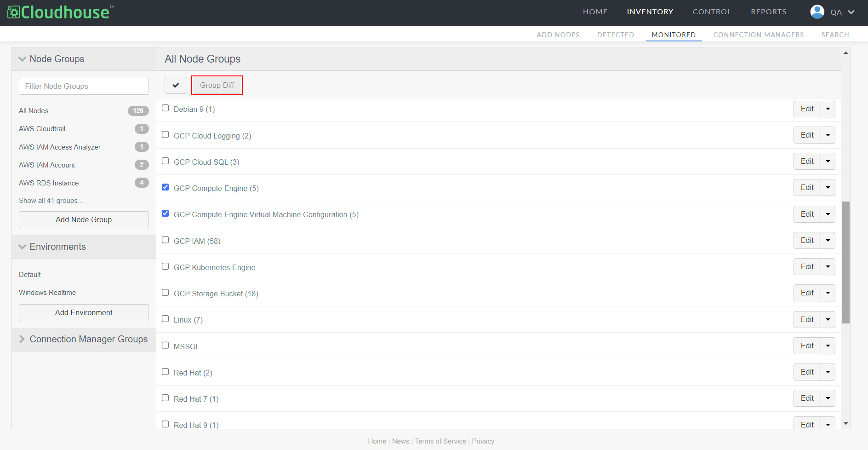Click the Add Environment button

click(84, 312)
